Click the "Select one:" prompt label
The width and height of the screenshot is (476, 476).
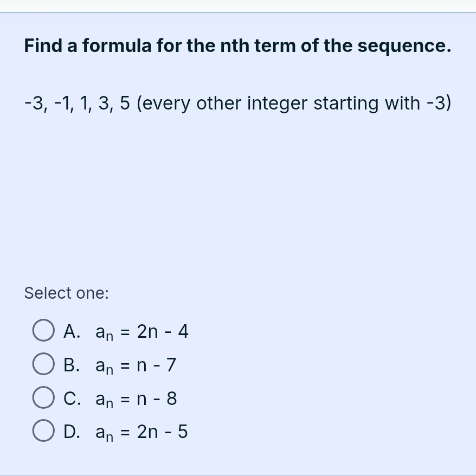tap(67, 293)
